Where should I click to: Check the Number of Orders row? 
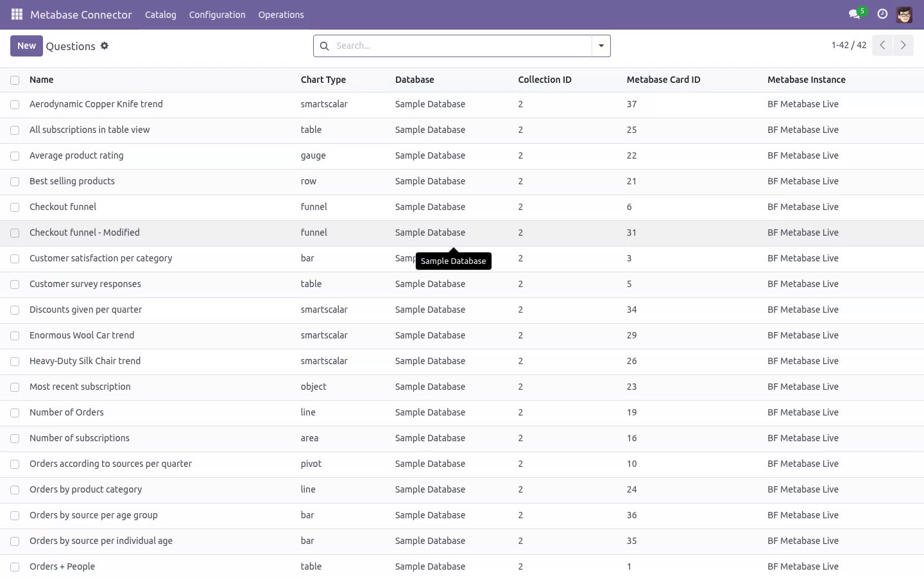15,413
